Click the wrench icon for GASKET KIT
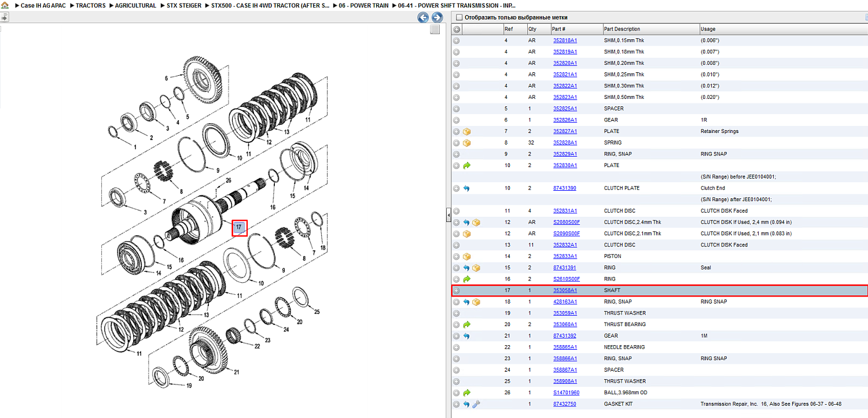 (x=476, y=404)
